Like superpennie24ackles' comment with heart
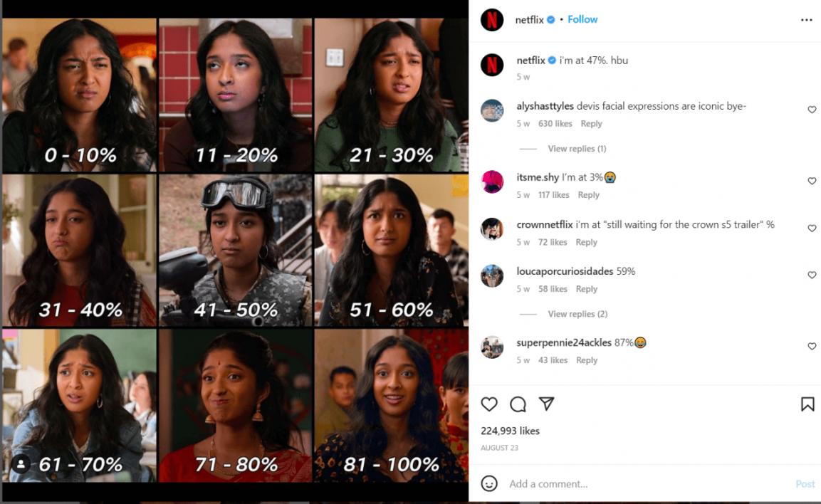821x504 pixels. click(x=812, y=346)
